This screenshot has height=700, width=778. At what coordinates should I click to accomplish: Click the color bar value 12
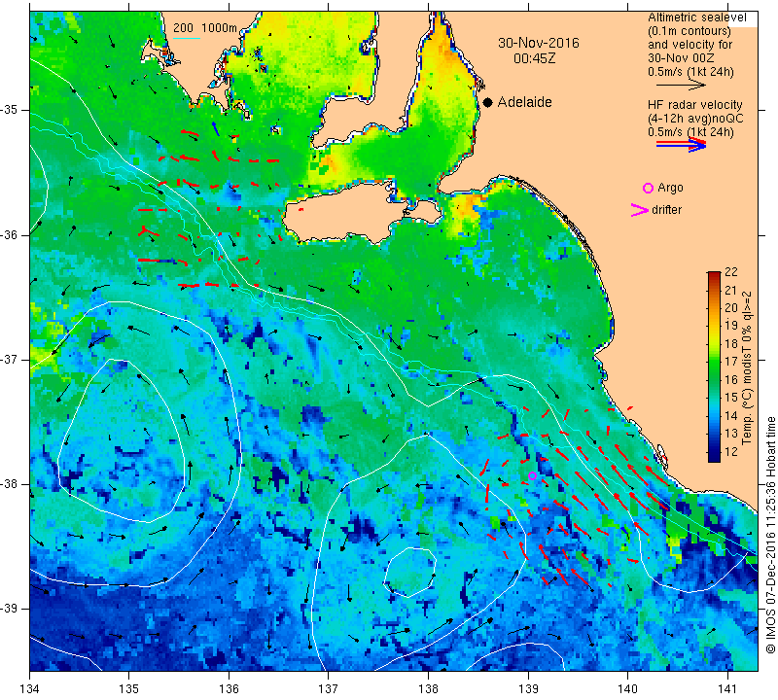point(731,451)
